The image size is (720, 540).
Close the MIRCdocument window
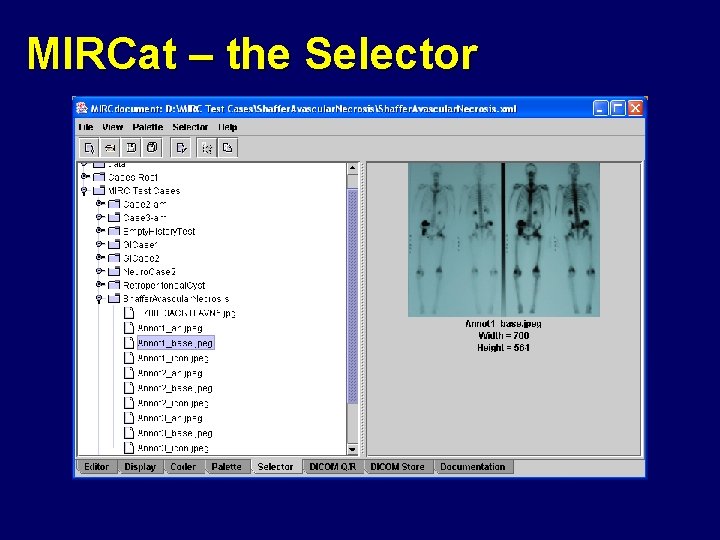pos(635,108)
